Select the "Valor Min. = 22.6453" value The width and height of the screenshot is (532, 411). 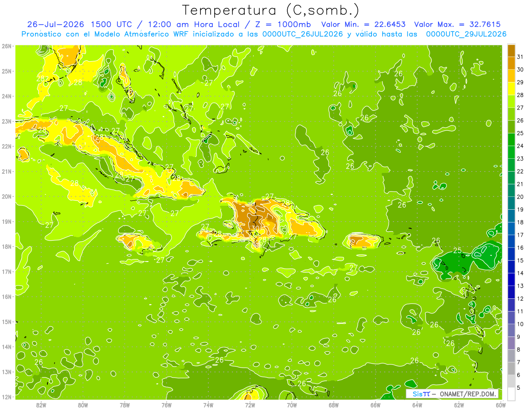[x=363, y=24]
